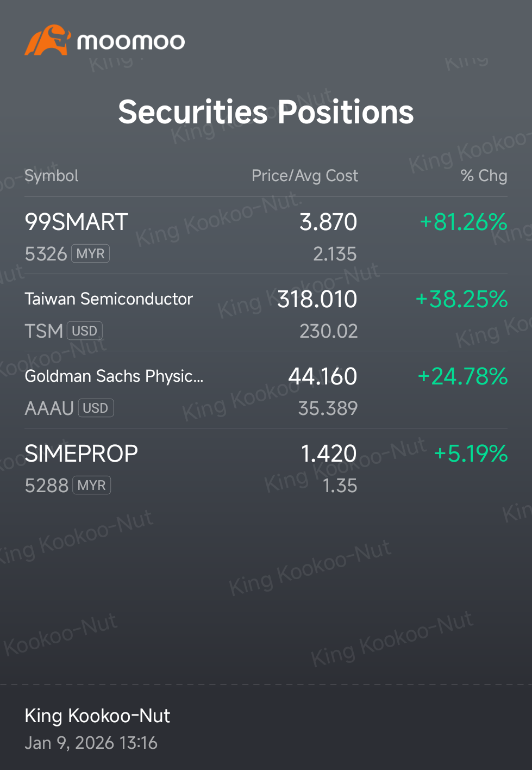Click the +81.26% change value

click(x=464, y=222)
